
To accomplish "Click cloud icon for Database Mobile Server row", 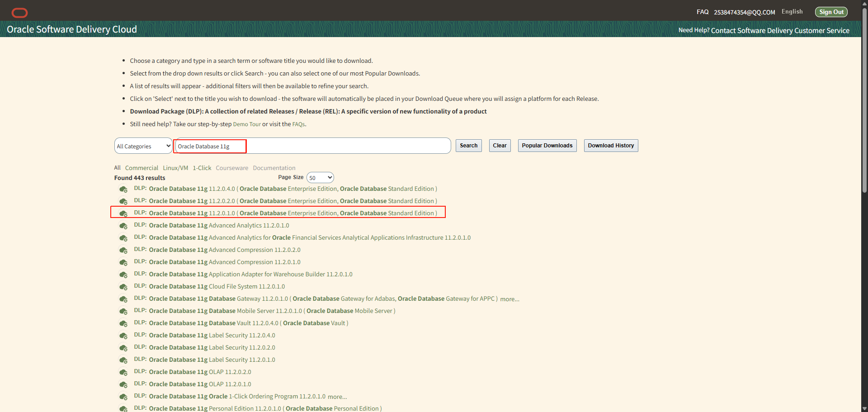I will (123, 311).
